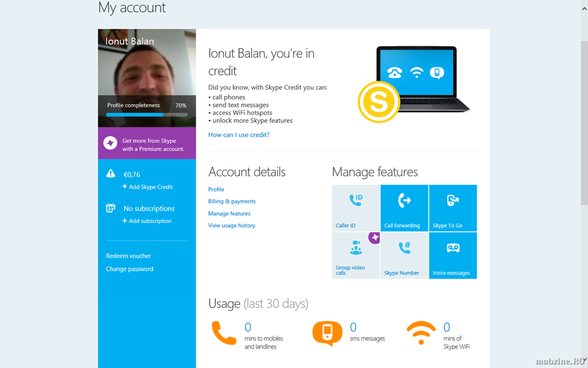Image resolution: width=588 pixels, height=368 pixels.
Task: Click the 'My account' page title
Action: tap(132, 8)
